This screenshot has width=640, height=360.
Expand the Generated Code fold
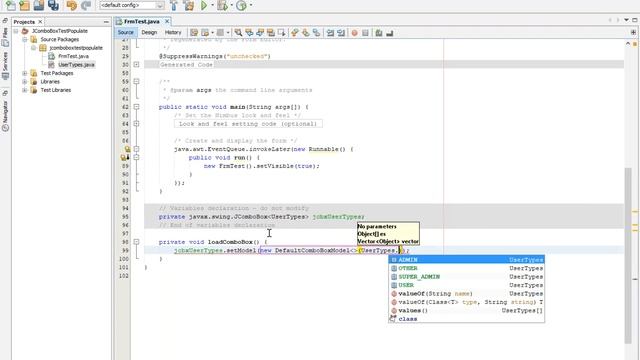136,64
